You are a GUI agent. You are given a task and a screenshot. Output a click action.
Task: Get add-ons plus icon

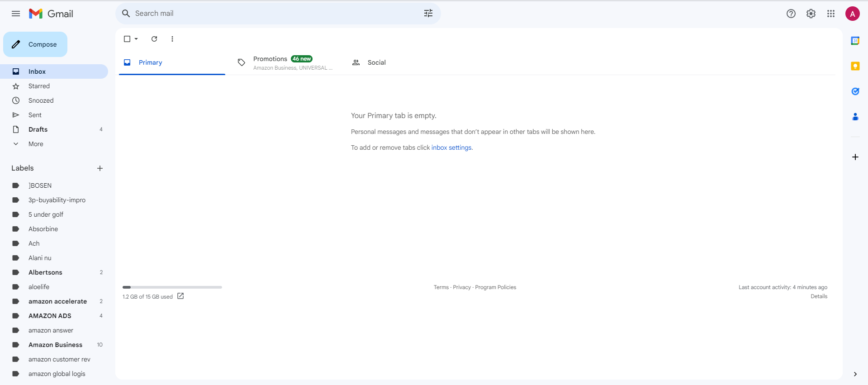tap(855, 157)
